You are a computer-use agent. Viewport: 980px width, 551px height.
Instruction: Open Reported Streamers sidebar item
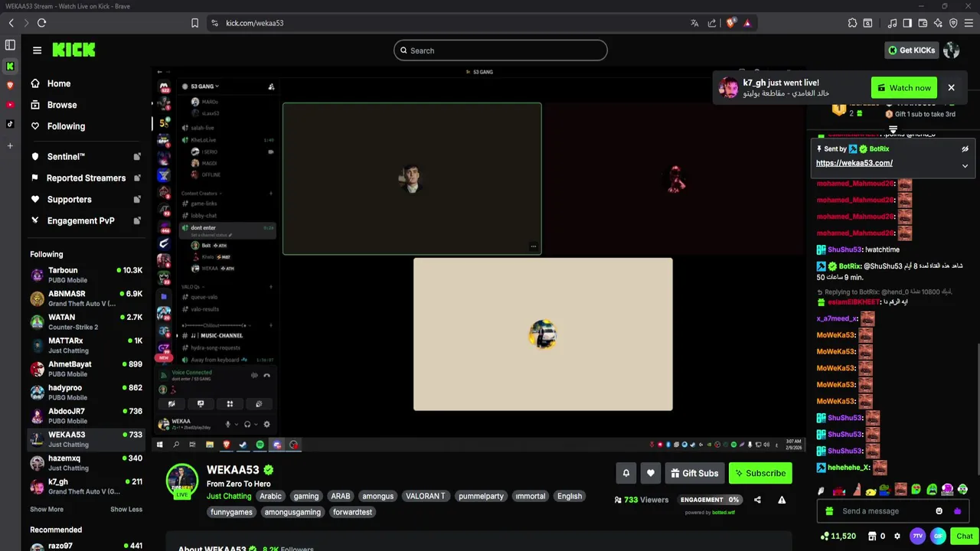tap(85, 178)
